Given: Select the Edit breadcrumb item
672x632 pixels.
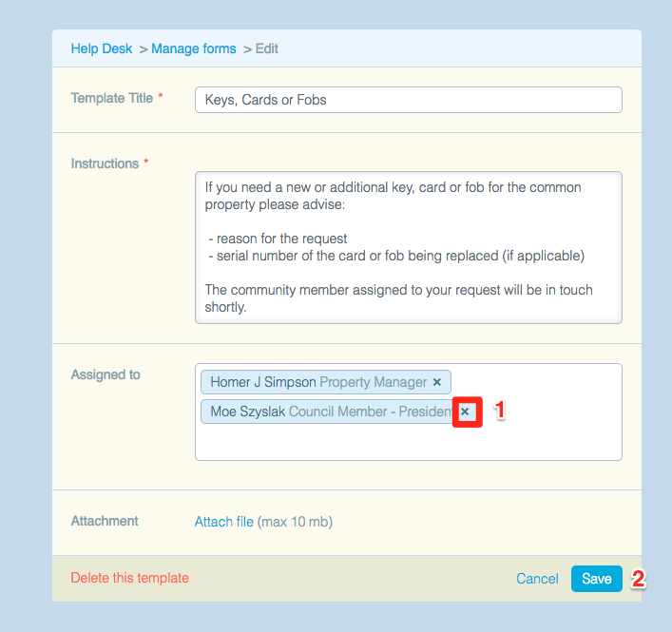Looking at the screenshot, I should point(266,48).
